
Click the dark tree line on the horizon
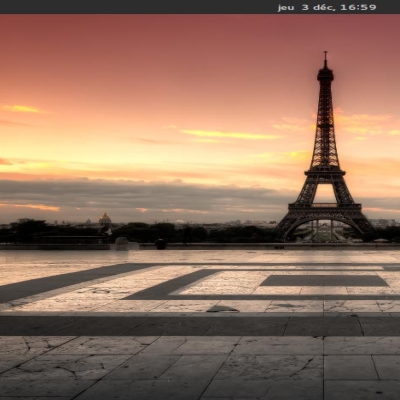tap(140, 232)
